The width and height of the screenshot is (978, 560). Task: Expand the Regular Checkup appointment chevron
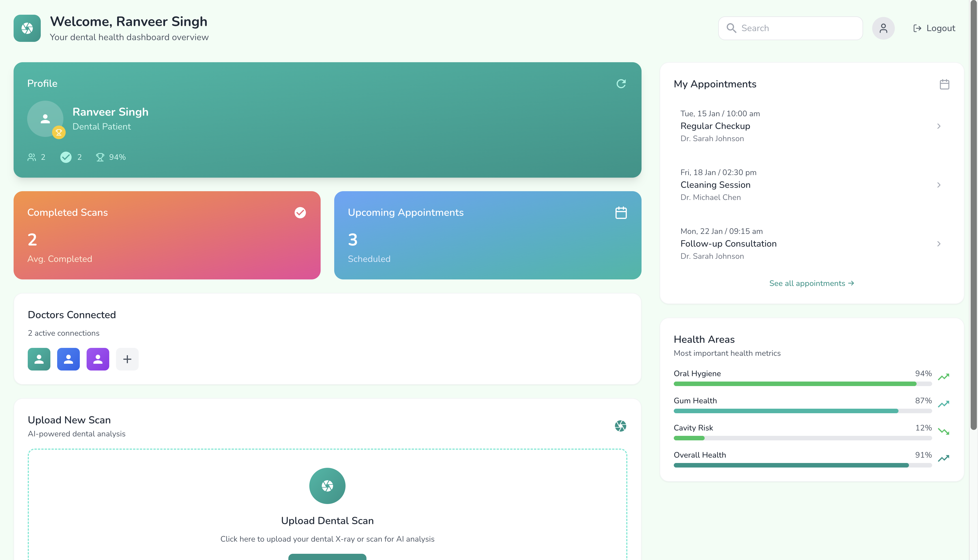pyautogui.click(x=938, y=126)
